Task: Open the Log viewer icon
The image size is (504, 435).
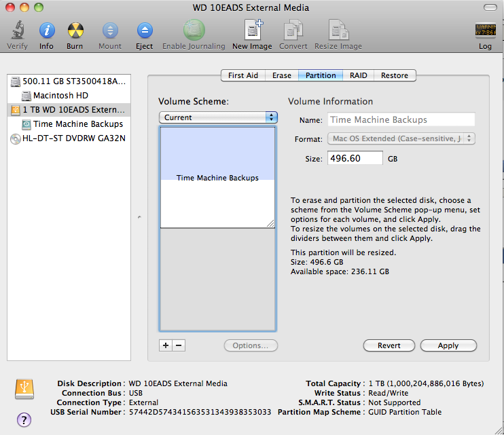Action: 485,31
